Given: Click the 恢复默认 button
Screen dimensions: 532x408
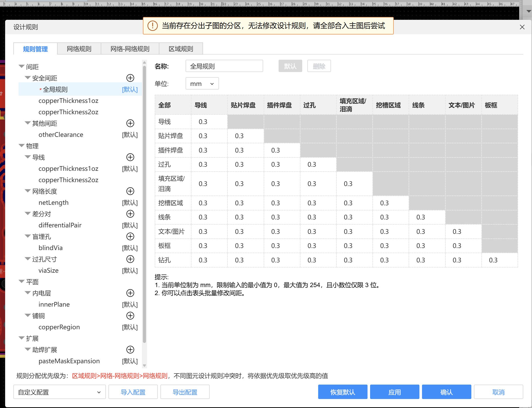Looking at the screenshot, I should [343, 392].
